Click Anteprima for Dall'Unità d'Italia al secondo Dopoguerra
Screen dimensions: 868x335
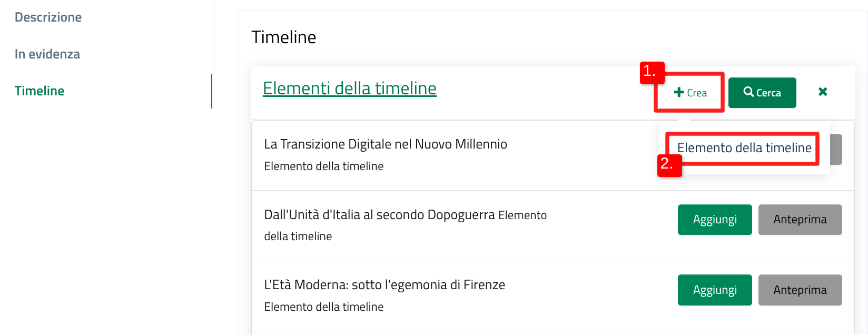tap(800, 220)
